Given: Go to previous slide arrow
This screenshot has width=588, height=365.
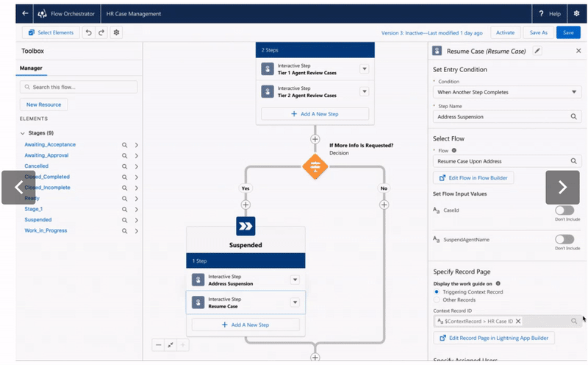Looking at the screenshot, I should coord(18,188).
